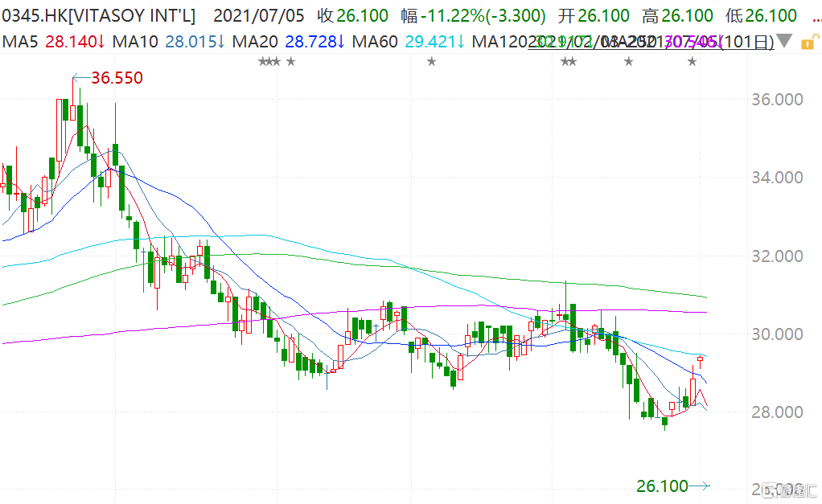Click the double-star event marker
The height and width of the screenshot is (504, 822).
coord(569,62)
